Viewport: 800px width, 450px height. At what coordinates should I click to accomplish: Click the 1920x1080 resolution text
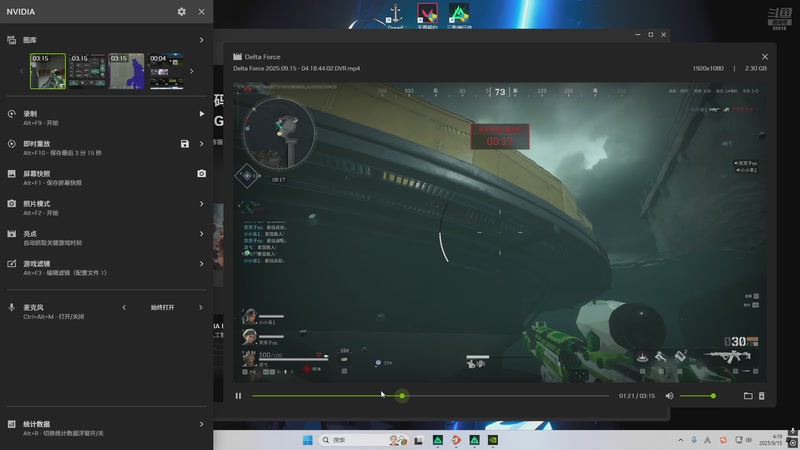click(x=708, y=68)
